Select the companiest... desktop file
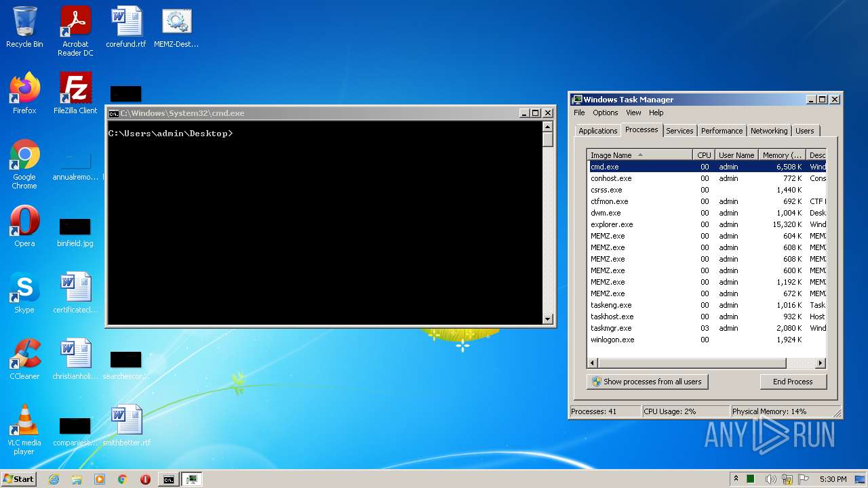The height and width of the screenshot is (488, 868). tap(75, 431)
